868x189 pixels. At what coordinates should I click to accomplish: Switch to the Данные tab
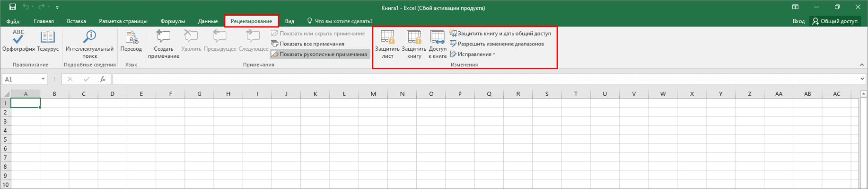point(208,21)
